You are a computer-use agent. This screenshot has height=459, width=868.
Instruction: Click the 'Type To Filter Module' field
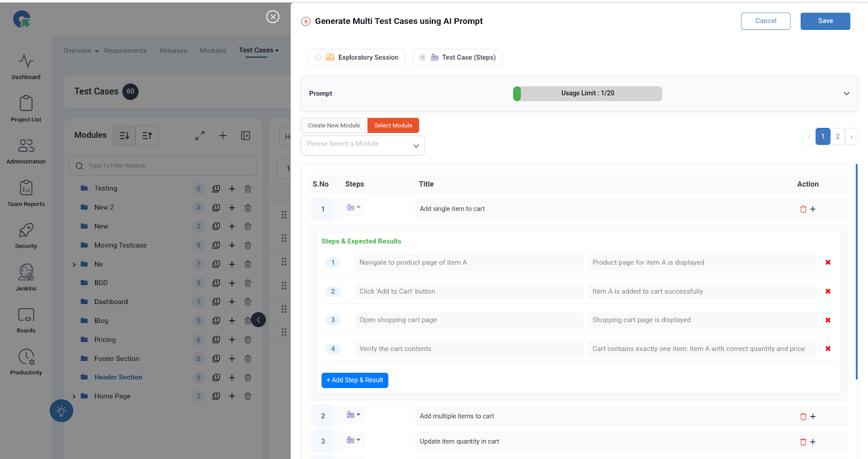[x=163, y=166]
